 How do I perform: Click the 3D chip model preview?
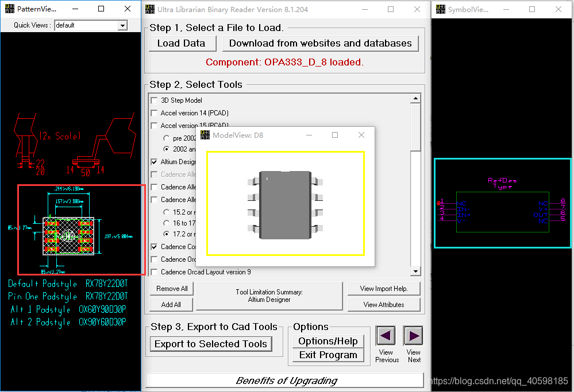point(285,205)
